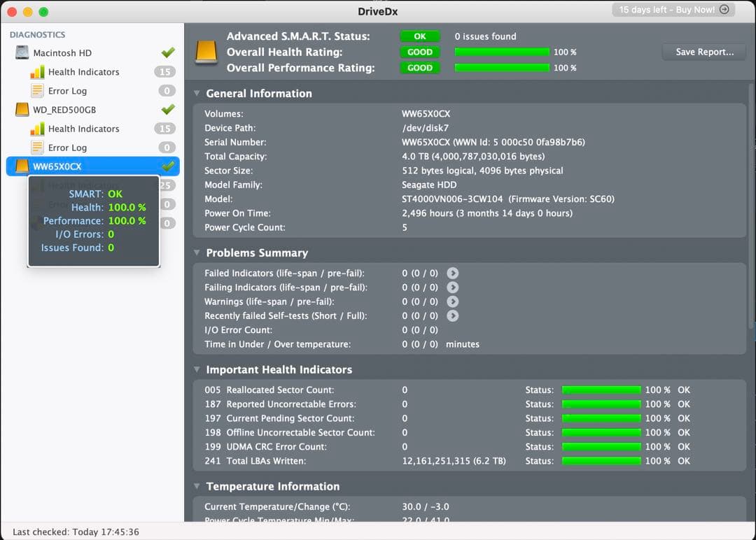Viewport: 756px width, 540px height.
Task: Click the Model value ST4000VN006-3CW104
Action: (452, 199)
